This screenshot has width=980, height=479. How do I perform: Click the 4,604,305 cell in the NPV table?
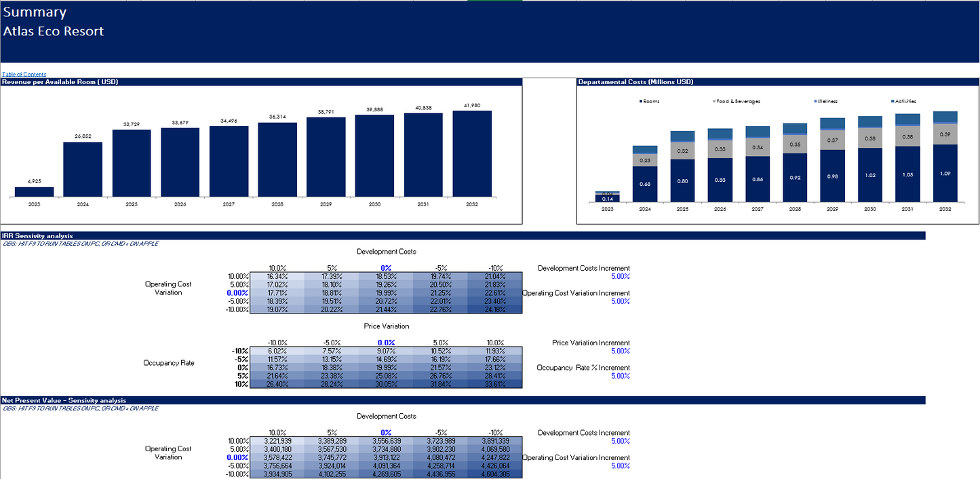tap(495, 474)
